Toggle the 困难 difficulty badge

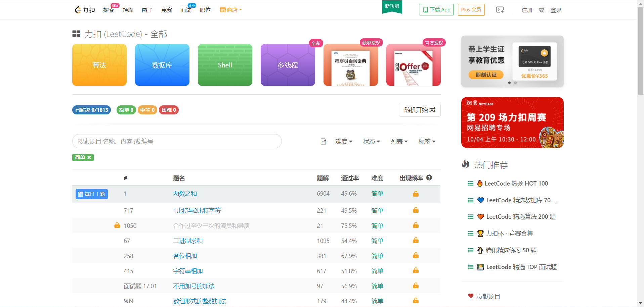(x=169, y=110)
